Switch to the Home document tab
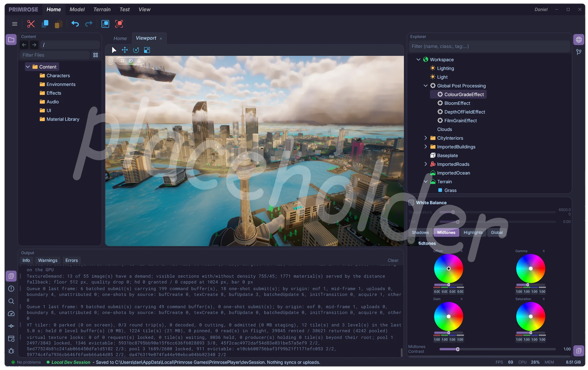Screen dimensions: 588x370 pos(120,38)
